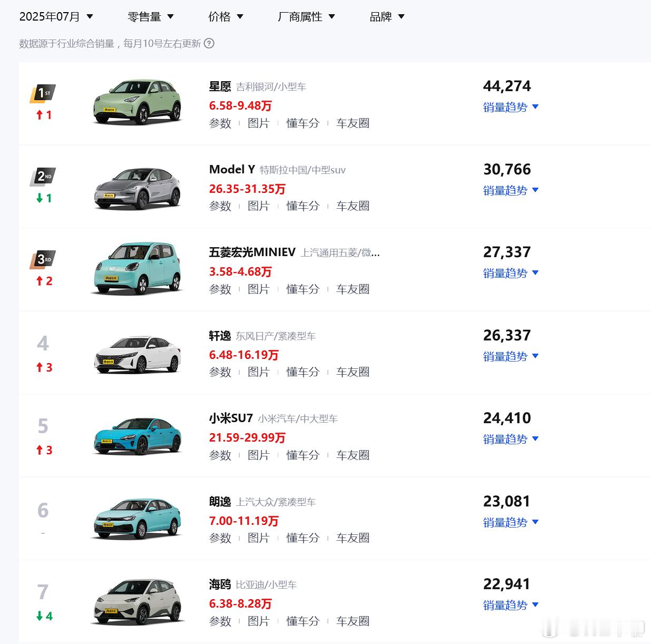Expand 销量趋势 for 朗逸
The width and height of the screenshot is (651, 644).
[511, 522]
